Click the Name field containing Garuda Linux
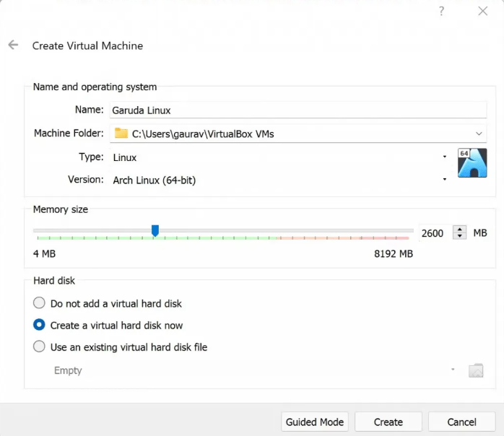This screenshot has width=504, height=436. coord(298,110)
